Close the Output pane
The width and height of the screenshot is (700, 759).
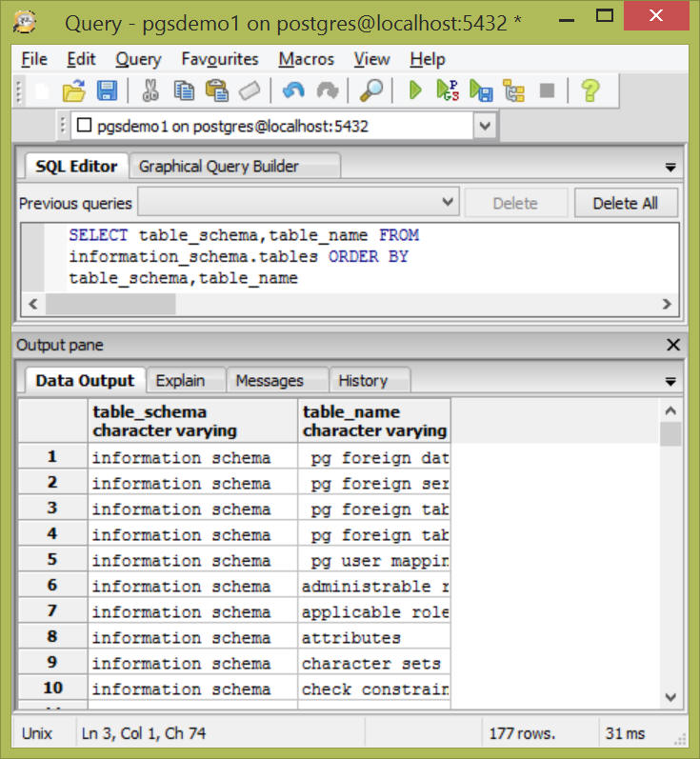[673, 345]
